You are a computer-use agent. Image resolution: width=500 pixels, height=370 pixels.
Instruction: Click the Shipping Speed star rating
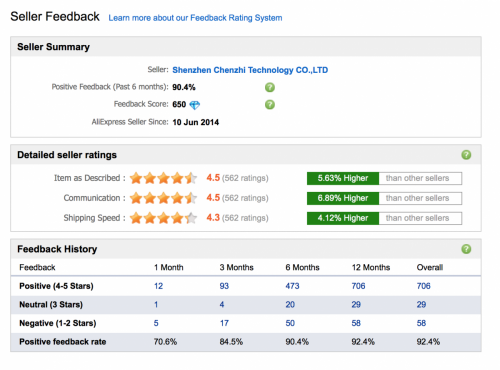click(x=163, y=218)
